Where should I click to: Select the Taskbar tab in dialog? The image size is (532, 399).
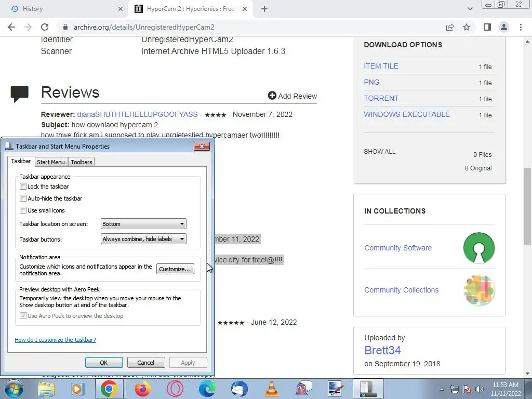21,161
